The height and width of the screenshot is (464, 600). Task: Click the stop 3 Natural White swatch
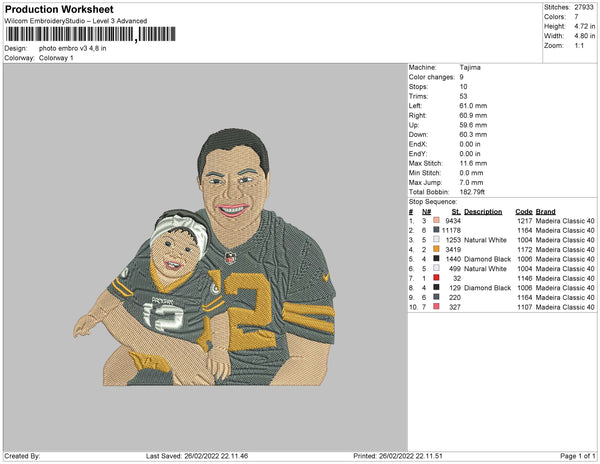[436, 239]
